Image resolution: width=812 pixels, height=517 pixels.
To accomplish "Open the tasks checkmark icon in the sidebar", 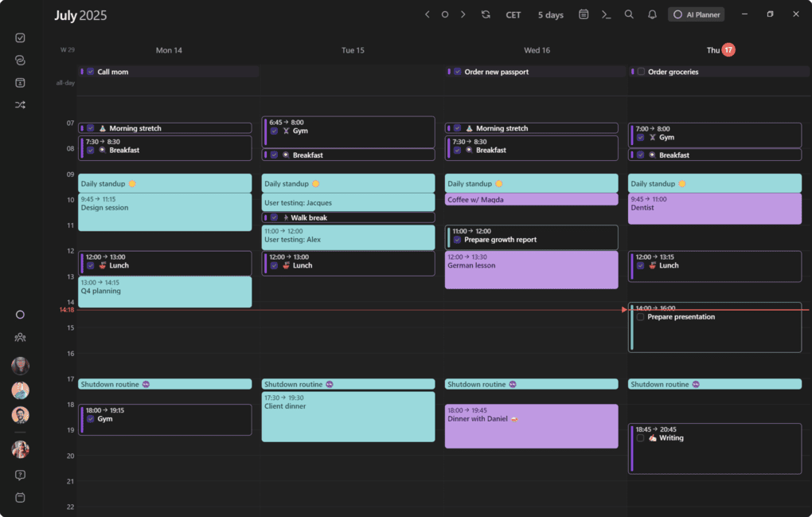I will point(20,37).
